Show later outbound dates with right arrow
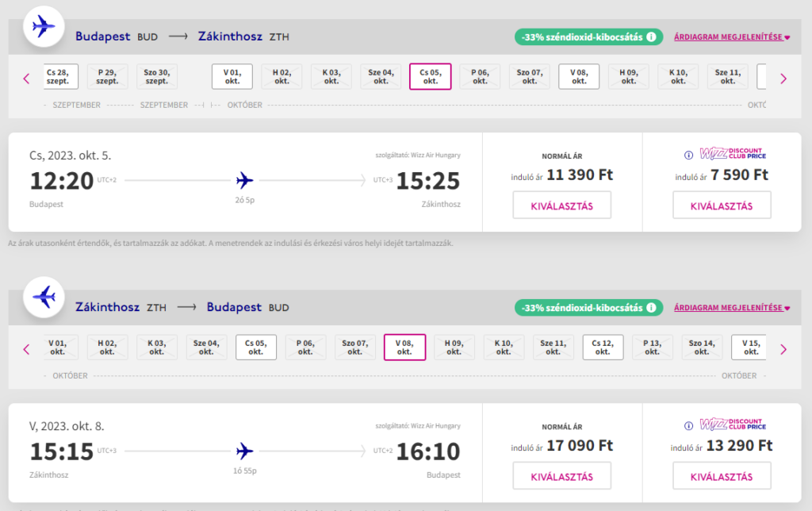The height and width of the screenshot is (511, 812). tap(783, 78)
